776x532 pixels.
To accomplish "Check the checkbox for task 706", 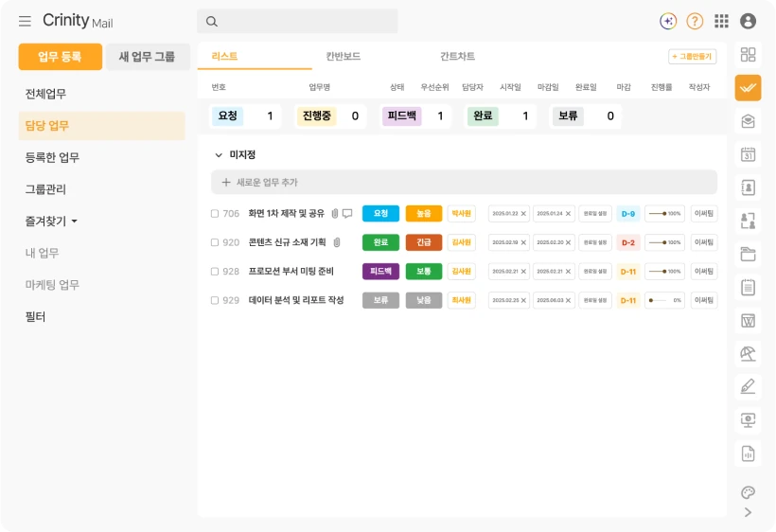I will (x=215, y=213).
